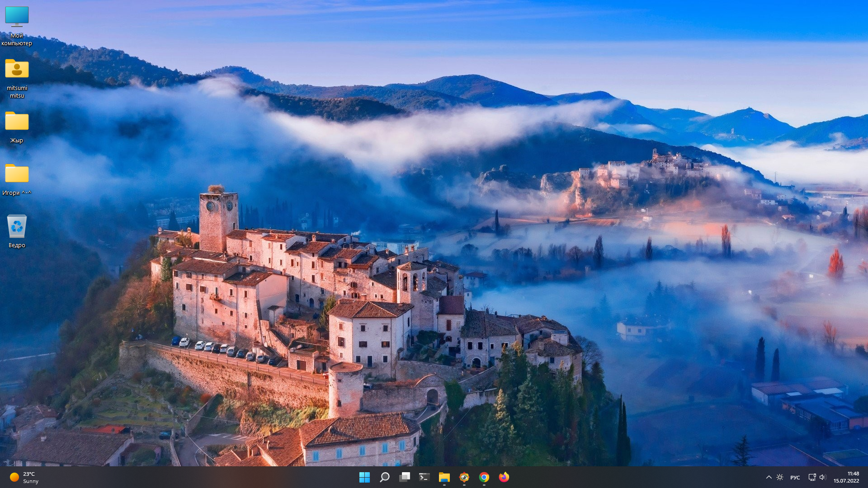This screenshot has height=488, width=868.
Task: Click the volume speaker icon
Action: [x=822, y=477]
